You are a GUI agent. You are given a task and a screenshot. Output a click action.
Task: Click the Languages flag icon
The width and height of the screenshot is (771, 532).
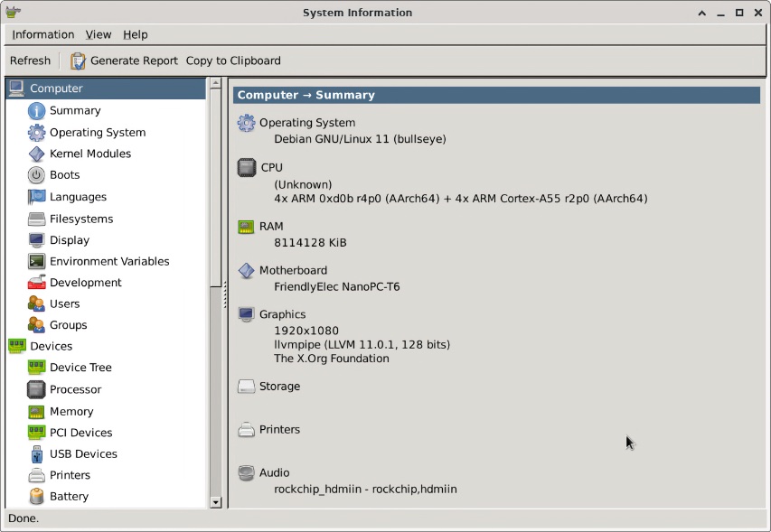36,197
